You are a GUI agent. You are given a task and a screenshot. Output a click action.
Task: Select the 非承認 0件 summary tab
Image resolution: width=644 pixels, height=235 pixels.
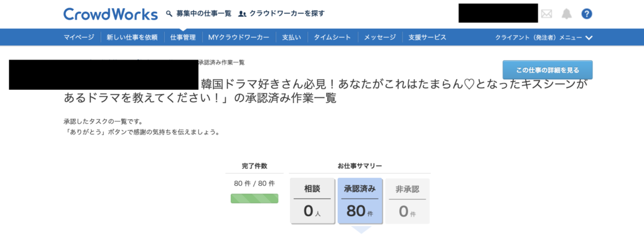pyautogui.click(x=408, y=201)
